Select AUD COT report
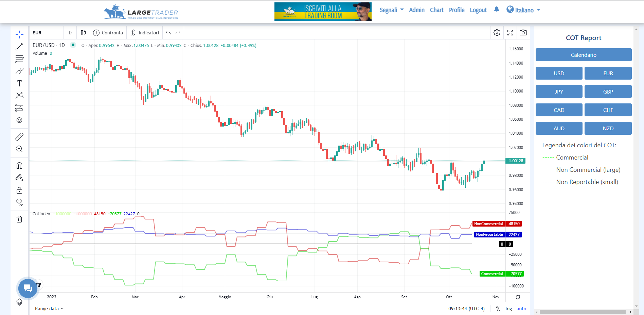The image size is (644, 315). (x=559, y=128)
